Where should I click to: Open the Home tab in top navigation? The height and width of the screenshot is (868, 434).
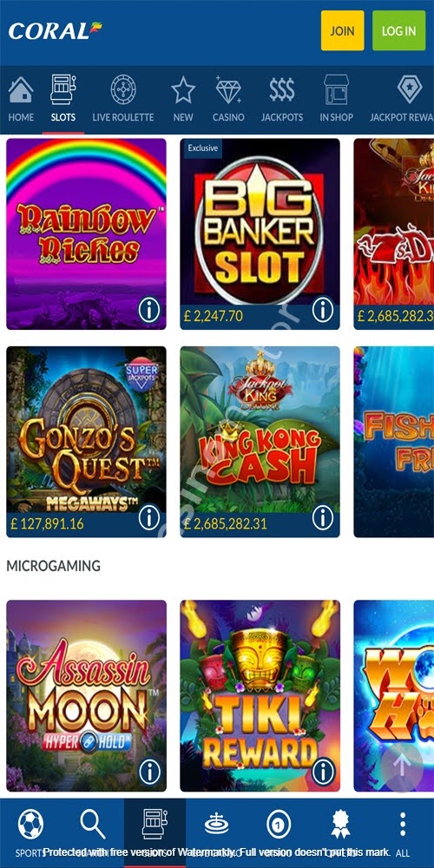21,100
